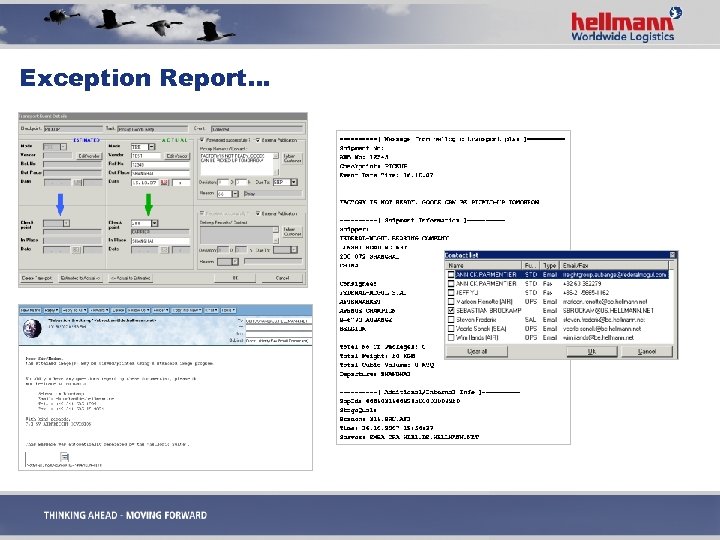Click Estimated to Actual button
720x540 pixels.
point(80,278)
